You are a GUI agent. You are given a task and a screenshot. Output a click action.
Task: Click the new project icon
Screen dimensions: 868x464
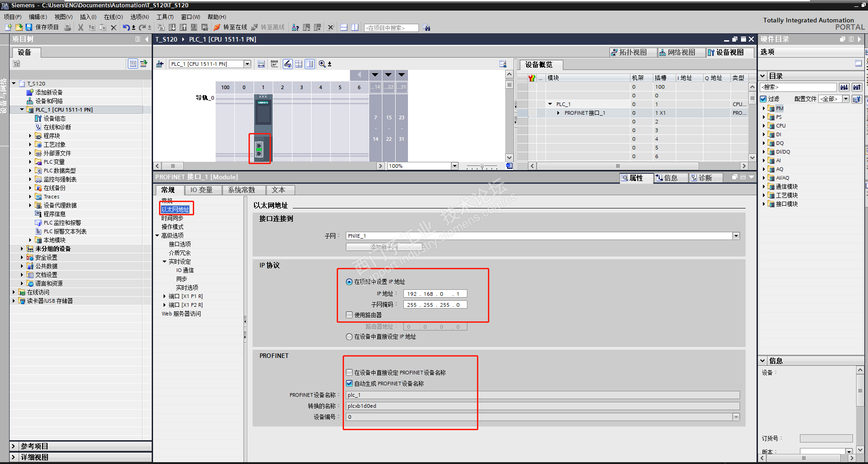8,27
